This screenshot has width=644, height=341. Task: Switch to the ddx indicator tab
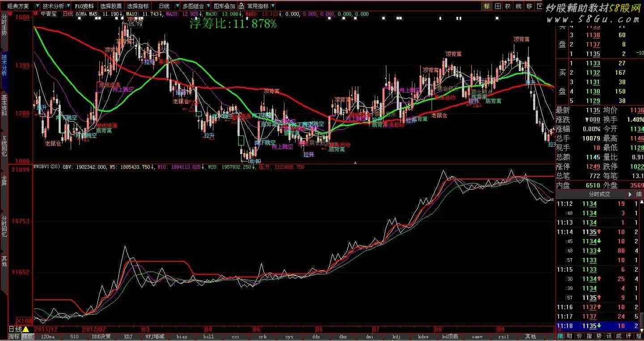(x=316, y=337)
